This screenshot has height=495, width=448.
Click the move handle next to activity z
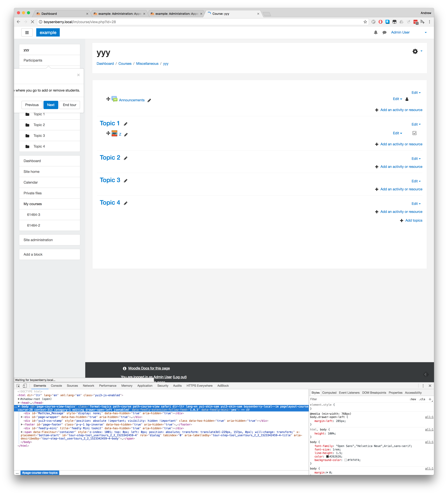108,133
